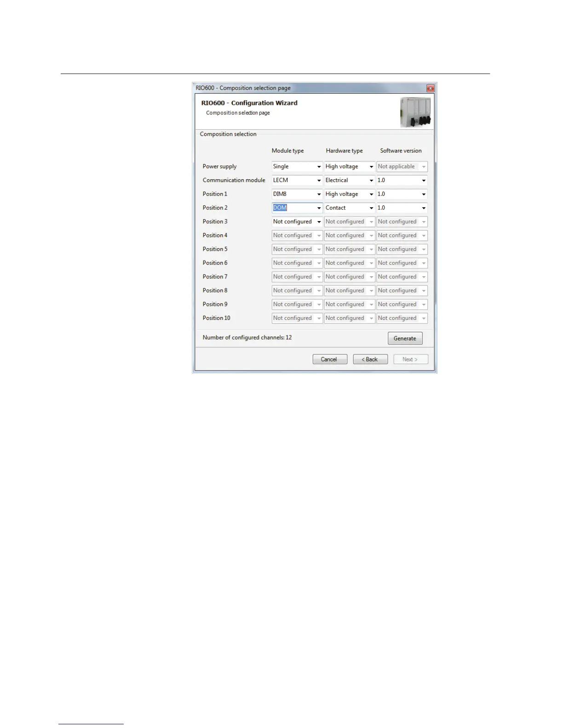
Task: Open Position 3 Module type dropdown
Action: point(297,222)
